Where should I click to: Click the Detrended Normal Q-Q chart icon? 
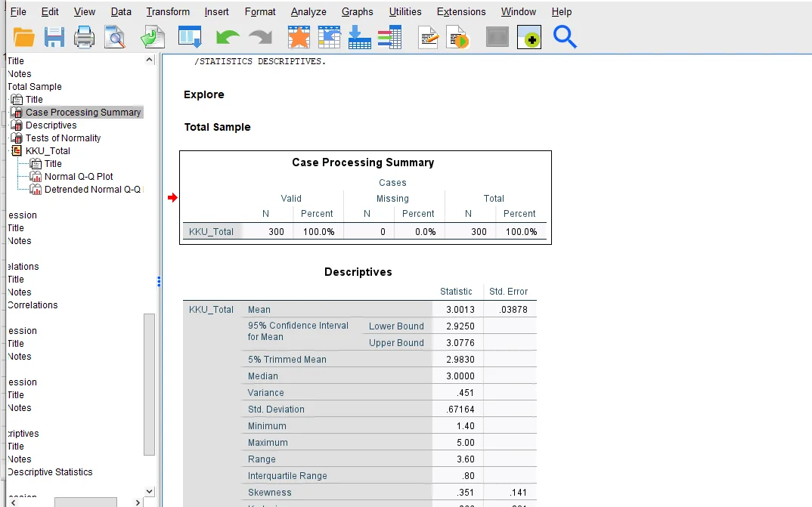pyautogui.click(x=36, y=190)
